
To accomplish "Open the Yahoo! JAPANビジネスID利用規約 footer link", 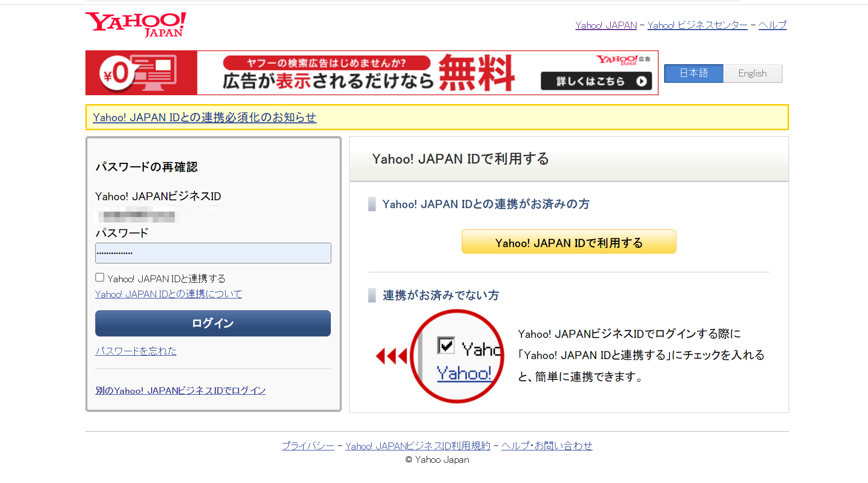I will click(418, 446).
